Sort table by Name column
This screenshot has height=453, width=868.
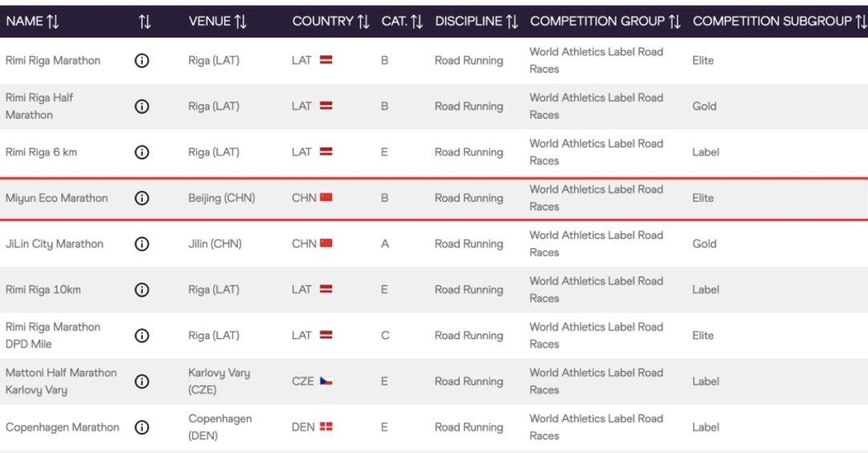pyautogui.click(x=24, y=22)
